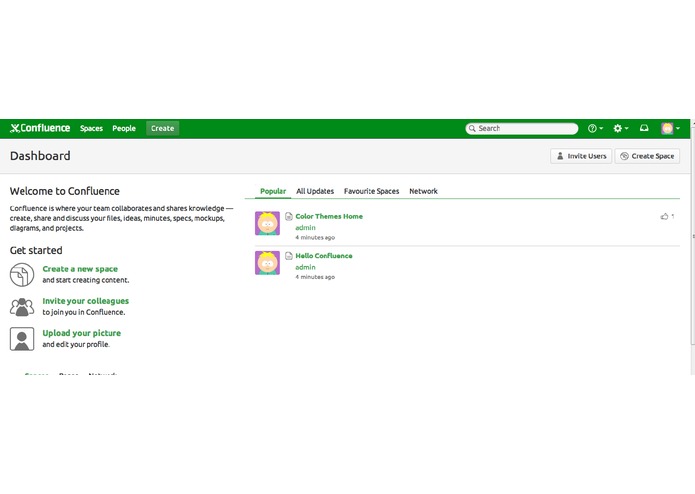
Task: Click timestamp under Hello Confluence
Action: click(315, 277)
